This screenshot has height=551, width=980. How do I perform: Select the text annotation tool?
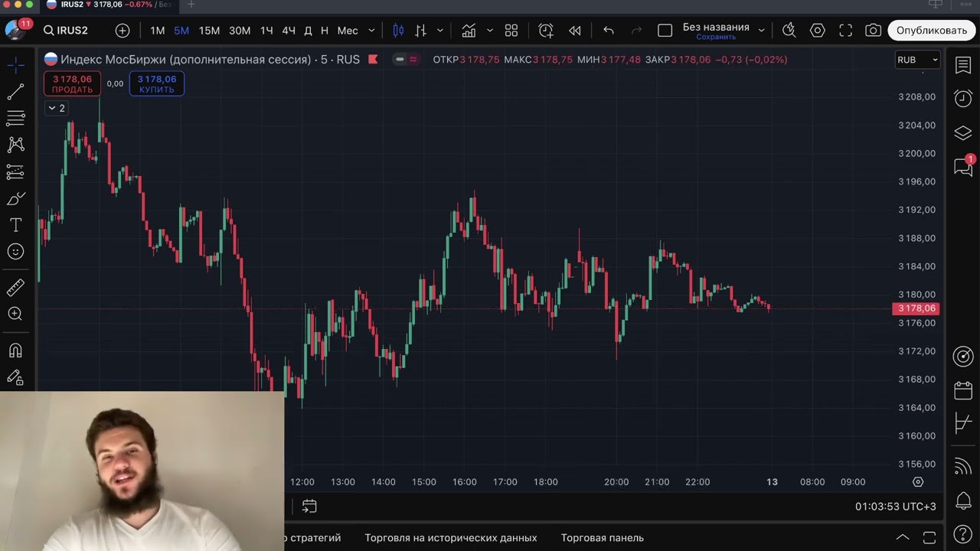click(15, 225)
